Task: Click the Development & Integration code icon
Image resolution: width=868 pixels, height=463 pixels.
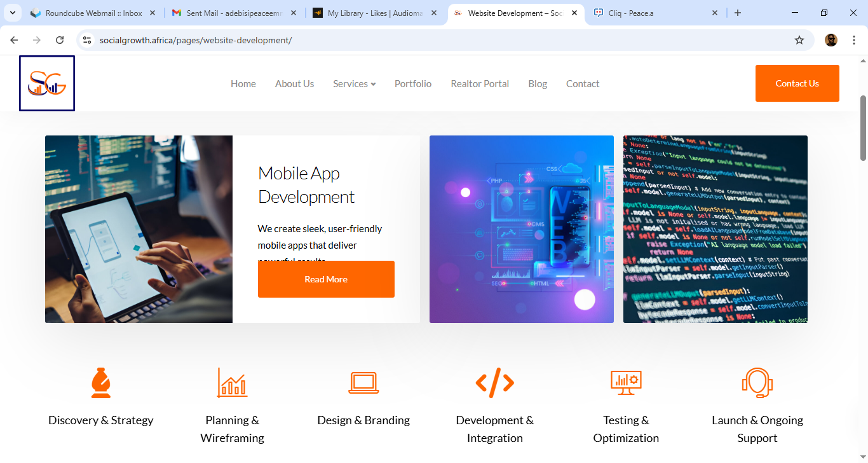Action: (x=494, y=383)
